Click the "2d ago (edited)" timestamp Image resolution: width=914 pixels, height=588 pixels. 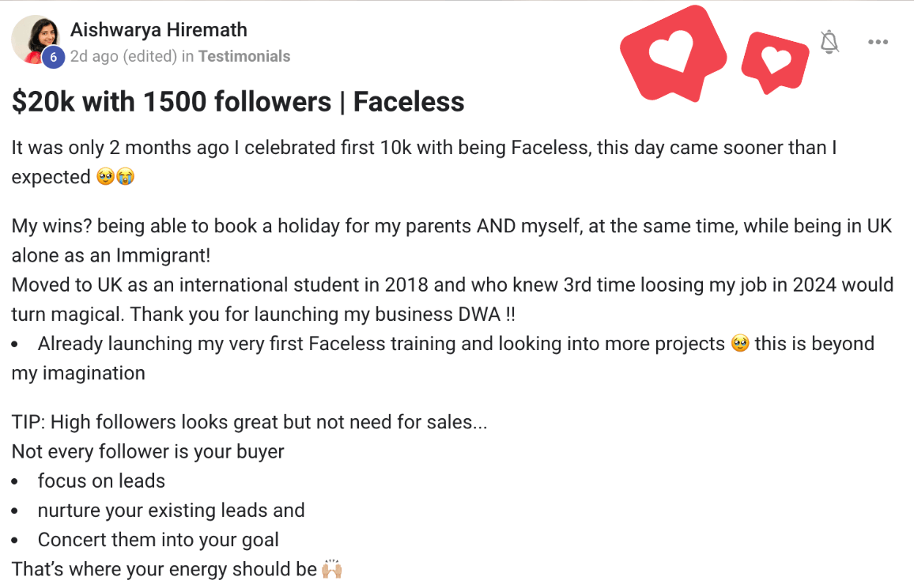[123, 56]
